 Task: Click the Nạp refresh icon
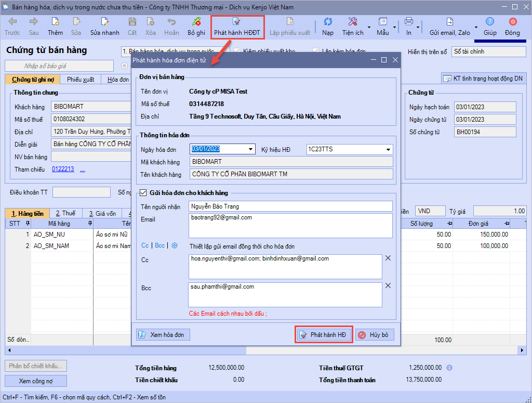tap(328, 22)
